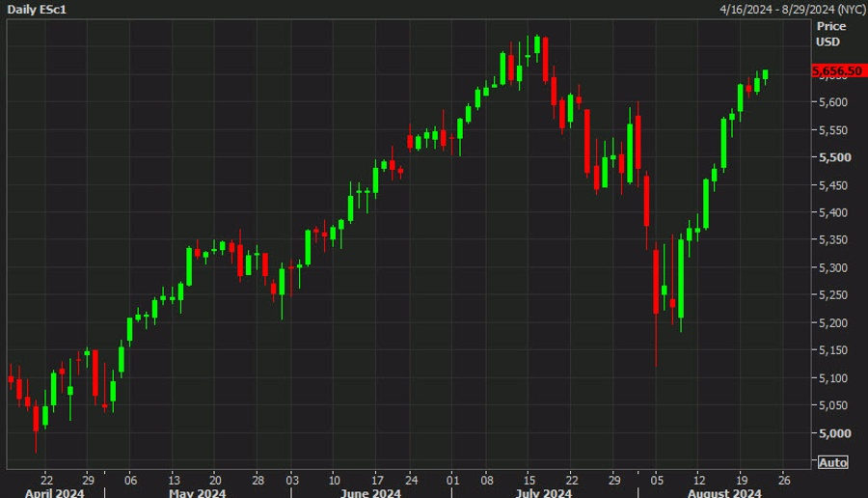The height and width of the screenshot is (498, 868).
Task: Click the 01 date tick in July
Action: tap(453, 480)
